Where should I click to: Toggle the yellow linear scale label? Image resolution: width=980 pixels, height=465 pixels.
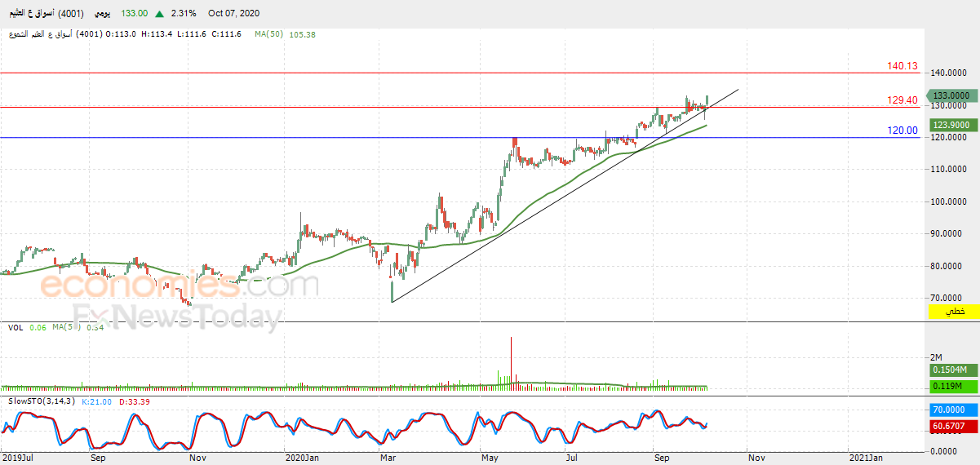(x=955, y=312)
